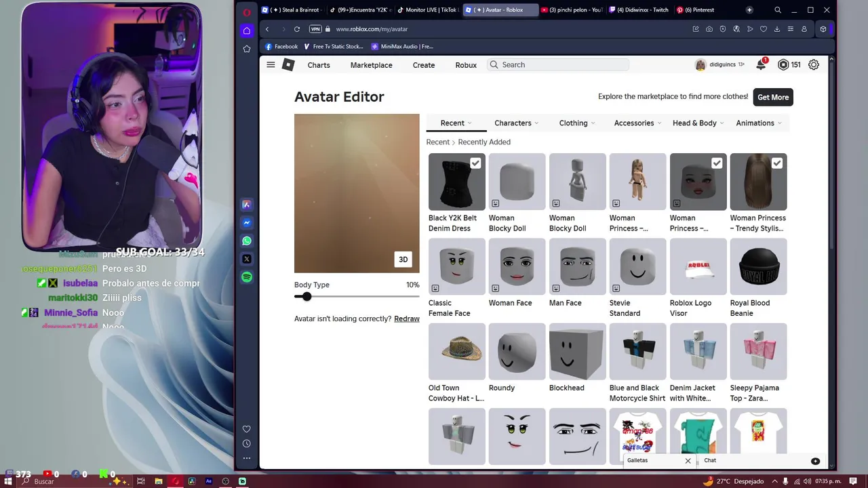Select the Old Town Cowboy Hat item

(x=457, y=364)
